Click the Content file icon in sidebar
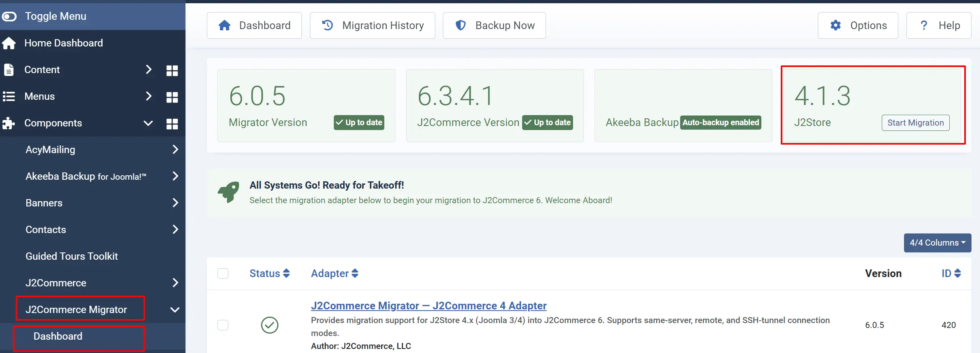Screen dimensions: 980x353 point(8,70)
